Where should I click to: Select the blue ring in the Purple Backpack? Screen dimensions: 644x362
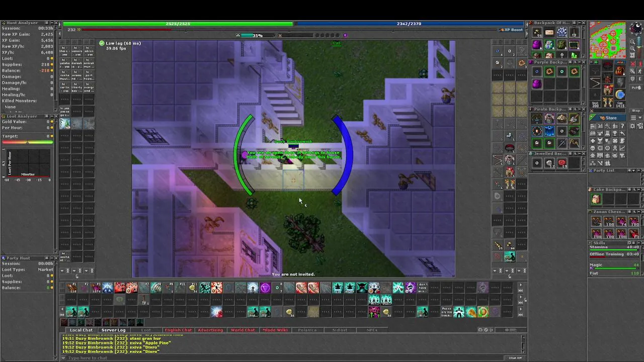coord(537,71)
